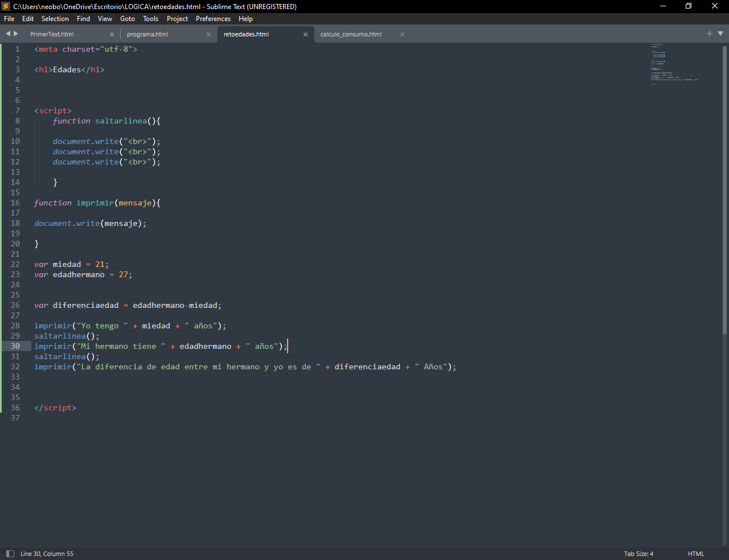
Task: Toggle the side bar icon in status bar
Action: click(10, 554)
